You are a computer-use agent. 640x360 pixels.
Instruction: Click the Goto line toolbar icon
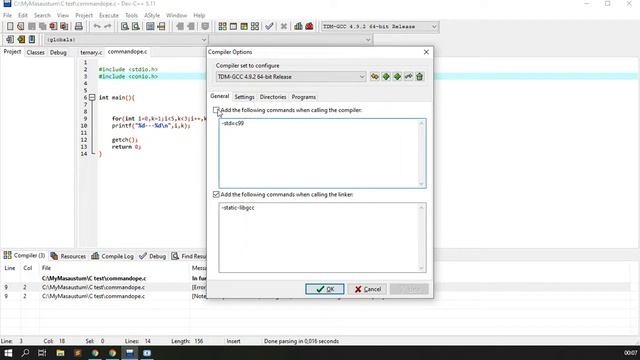pyautogui.click(x=161, y=27)
